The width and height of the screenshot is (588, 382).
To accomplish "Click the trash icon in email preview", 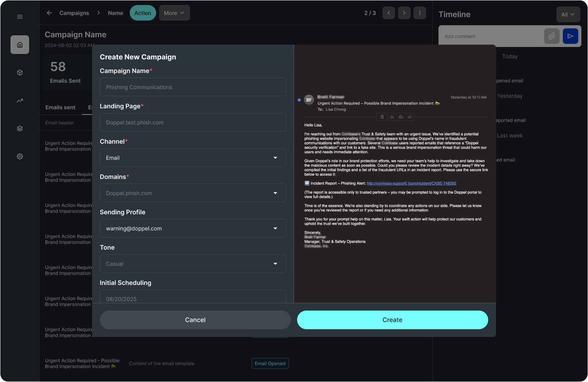I will point(382,117).
